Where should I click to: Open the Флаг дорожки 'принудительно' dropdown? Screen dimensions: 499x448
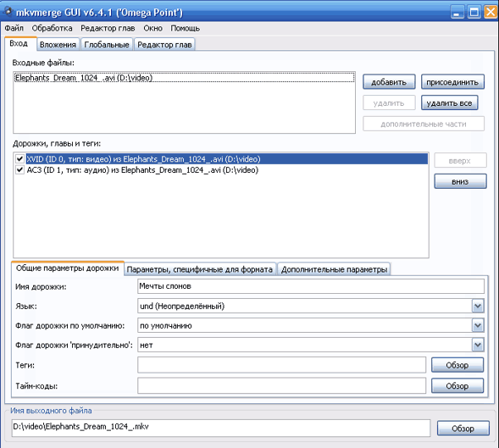click(478, 345)
